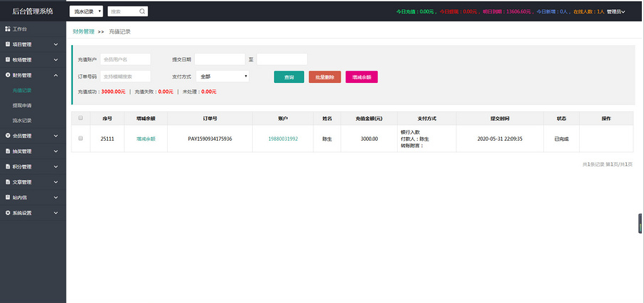Image resolution: width=644 pixels, height=303 pixels.
Task: Open account link 19880031992
Action: pyautogui.click(x=283, y=139)
